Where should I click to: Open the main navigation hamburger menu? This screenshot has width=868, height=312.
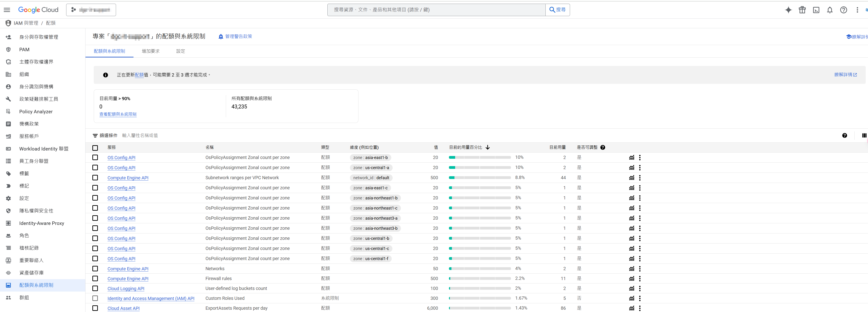click(7, 10)
